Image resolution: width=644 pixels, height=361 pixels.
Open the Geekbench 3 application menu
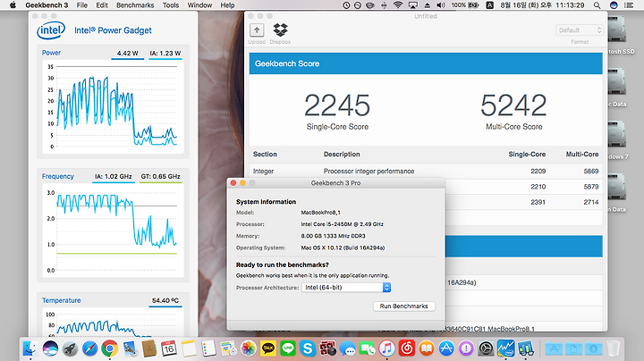point(47,5)
